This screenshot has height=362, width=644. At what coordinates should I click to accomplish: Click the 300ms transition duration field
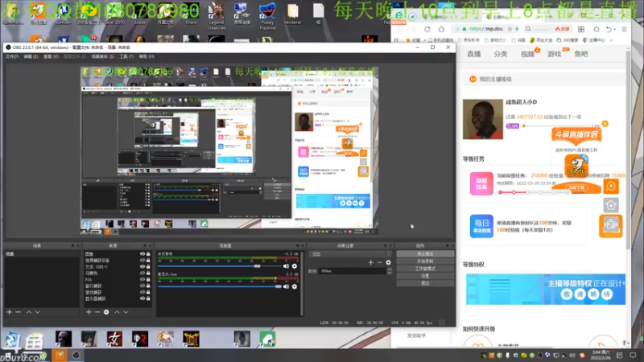[353, 271]
